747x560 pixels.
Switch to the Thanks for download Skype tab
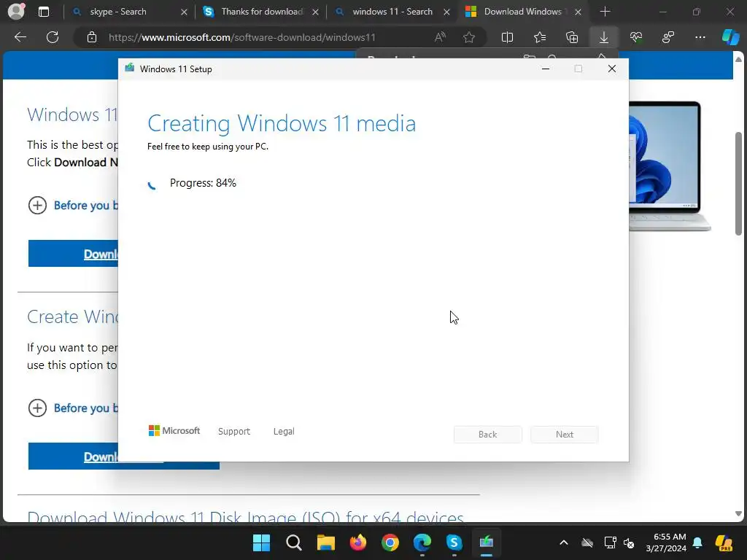262,12
